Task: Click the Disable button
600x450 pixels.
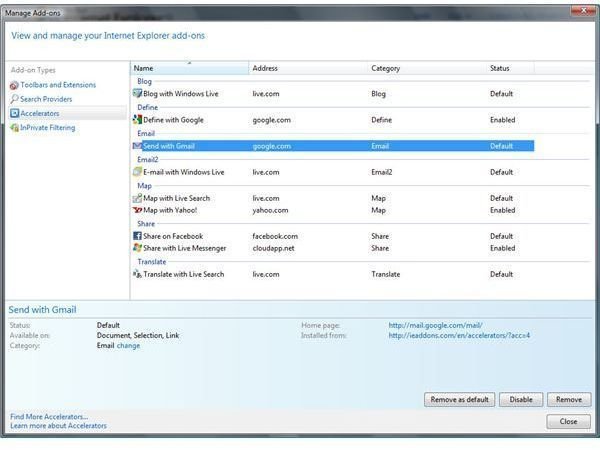Action: pyautogui.click(x=521, y=399)
